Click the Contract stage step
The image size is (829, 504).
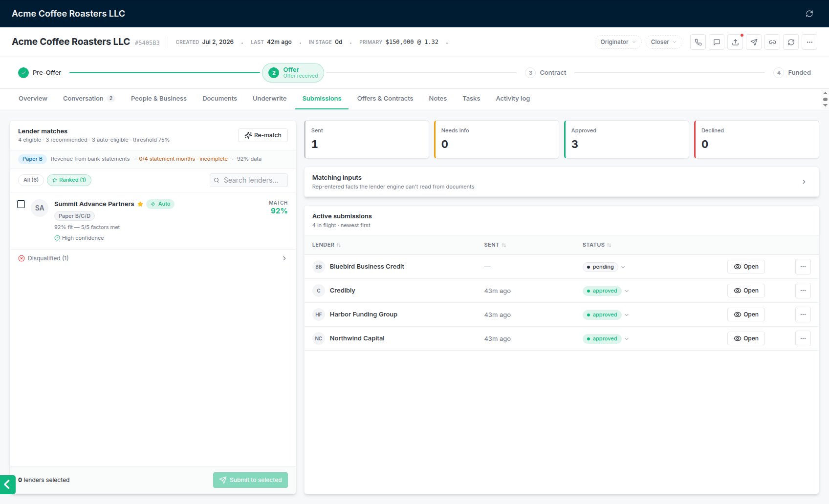(546, 73)
